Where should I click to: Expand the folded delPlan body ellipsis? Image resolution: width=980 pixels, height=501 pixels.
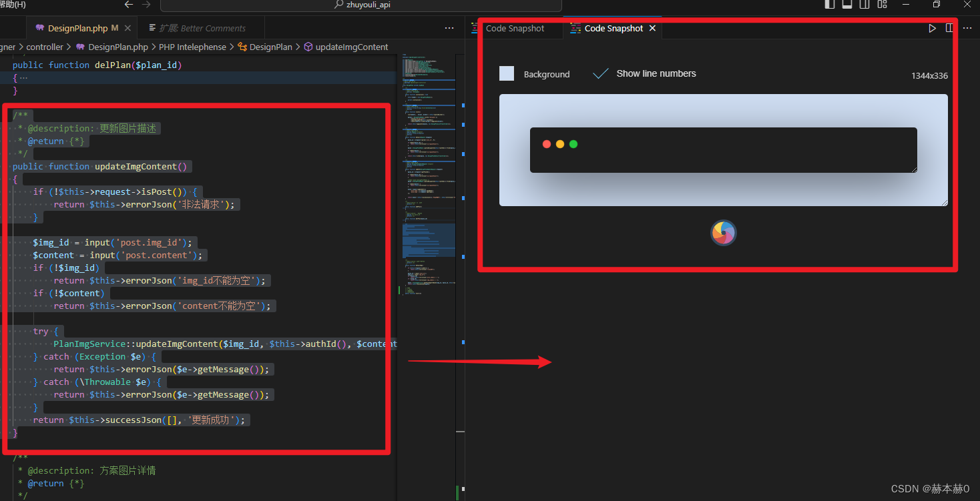[x=24, y=77]
